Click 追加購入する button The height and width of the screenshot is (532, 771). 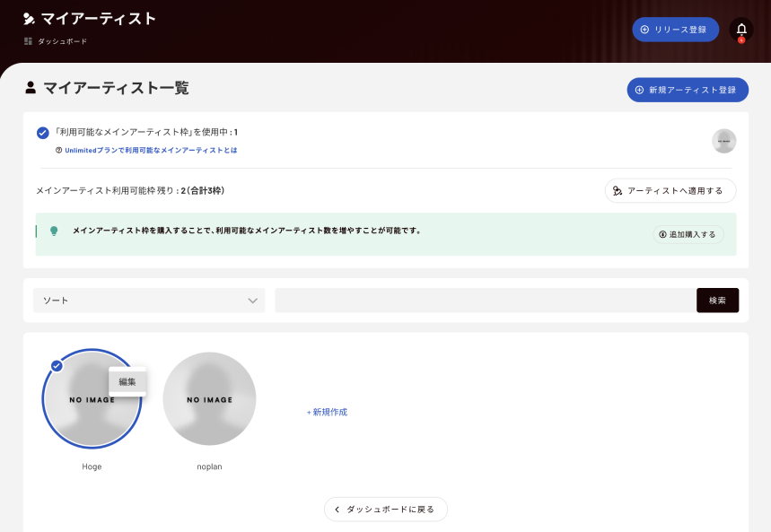click(688, 234)
